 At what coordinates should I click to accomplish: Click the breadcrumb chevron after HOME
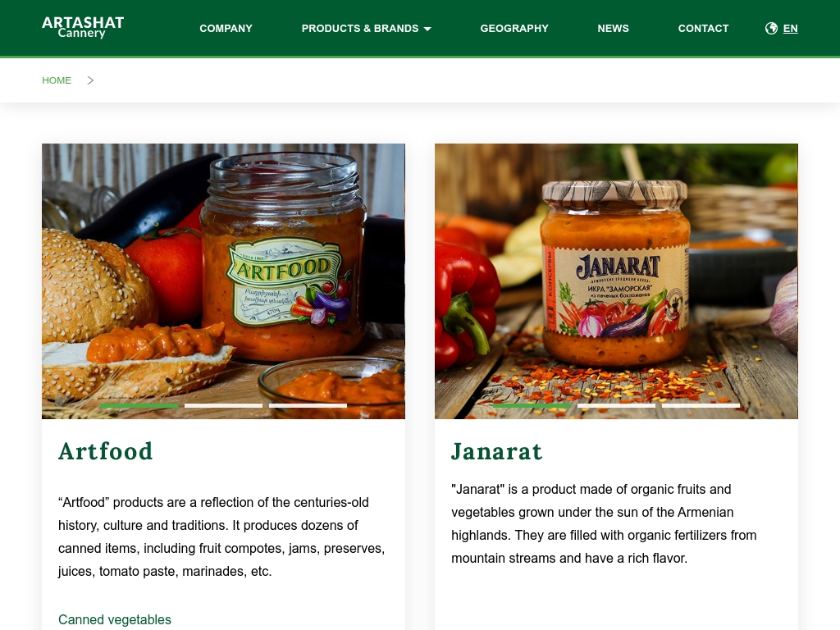coord(90,80)
